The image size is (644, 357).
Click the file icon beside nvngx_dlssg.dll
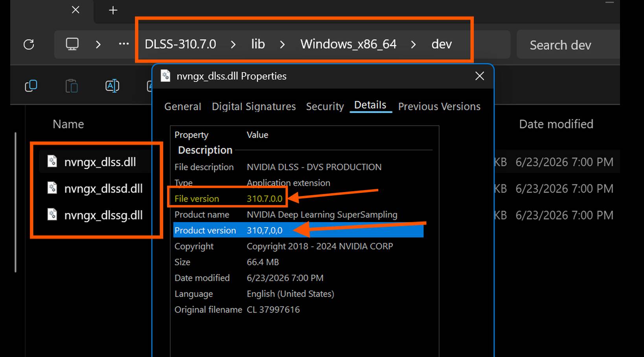point(52,215)
